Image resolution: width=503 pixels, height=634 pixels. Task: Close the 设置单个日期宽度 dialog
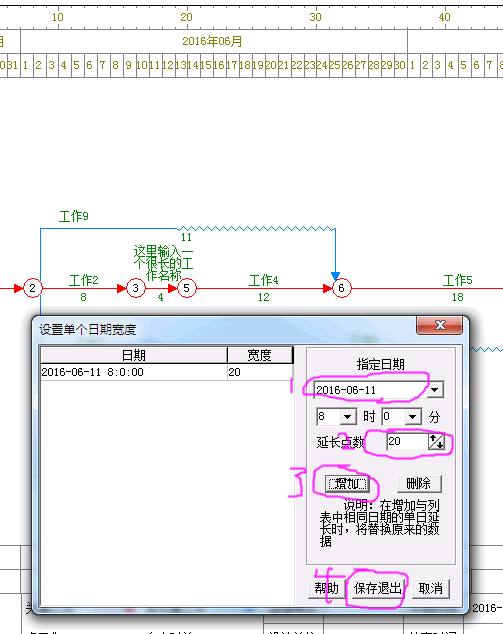click(440, 325)
